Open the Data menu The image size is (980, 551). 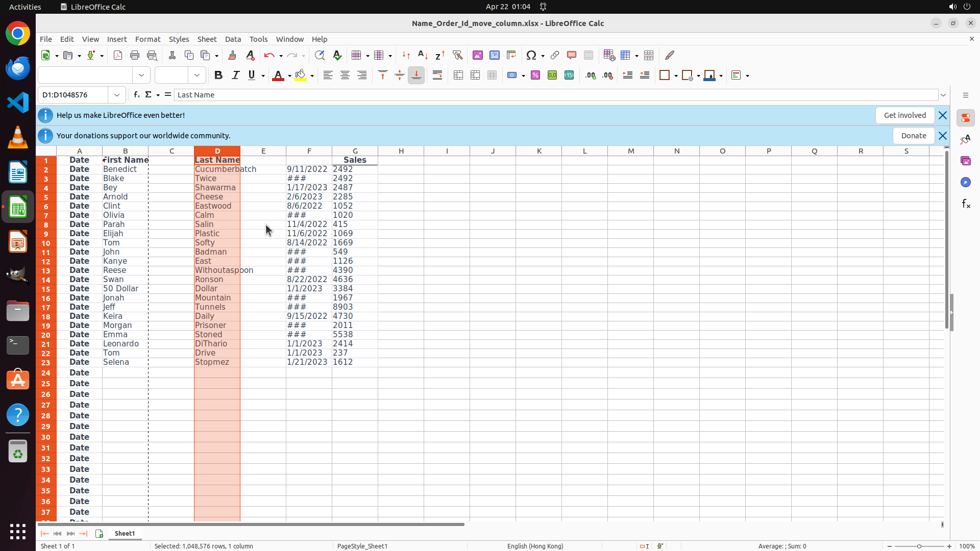233,39
